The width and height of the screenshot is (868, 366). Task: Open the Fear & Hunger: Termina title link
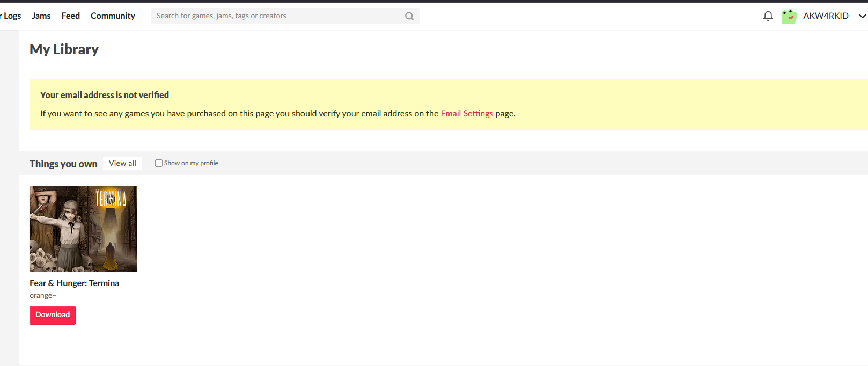pyautogui.click(x=75, y=283)
